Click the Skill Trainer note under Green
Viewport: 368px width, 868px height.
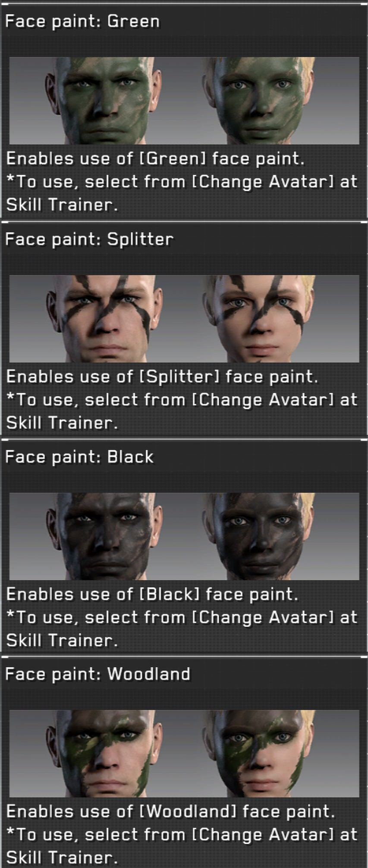[182, 193]
